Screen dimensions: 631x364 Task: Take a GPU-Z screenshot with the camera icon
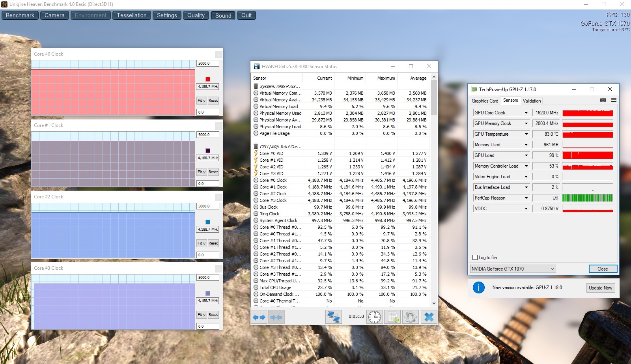click(x=603, y=100)
